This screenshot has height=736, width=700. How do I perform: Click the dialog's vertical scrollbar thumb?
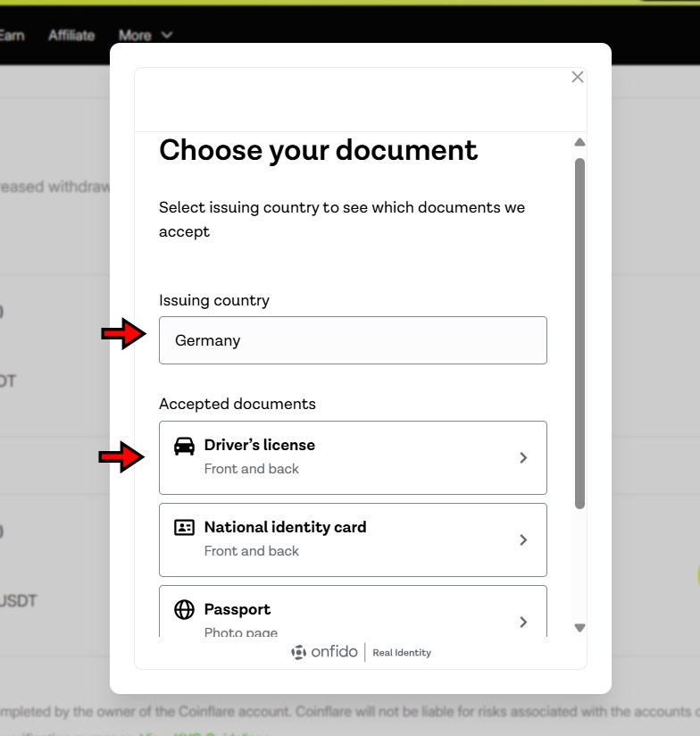pyautogui.click(x=579, y=333)
